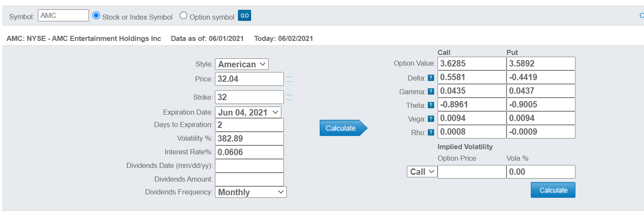Click the Symbol input field containing AMC
The image size is (644, 211).
coord(63,16)
